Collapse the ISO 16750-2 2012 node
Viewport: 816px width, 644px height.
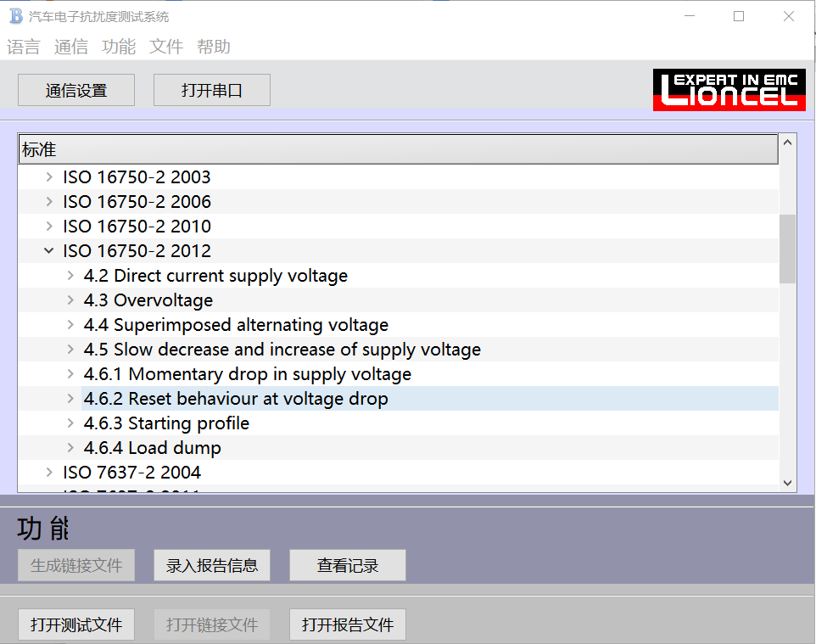pos(49,251)
